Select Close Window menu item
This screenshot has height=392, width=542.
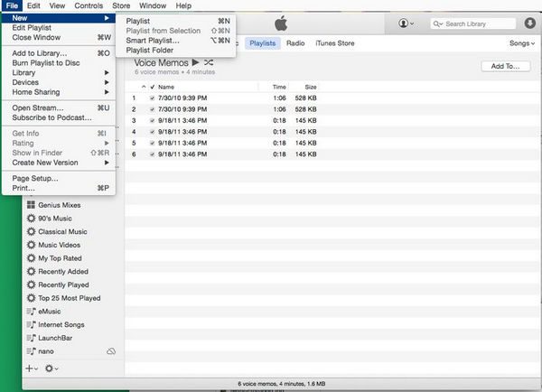click(x=59, y=37)
